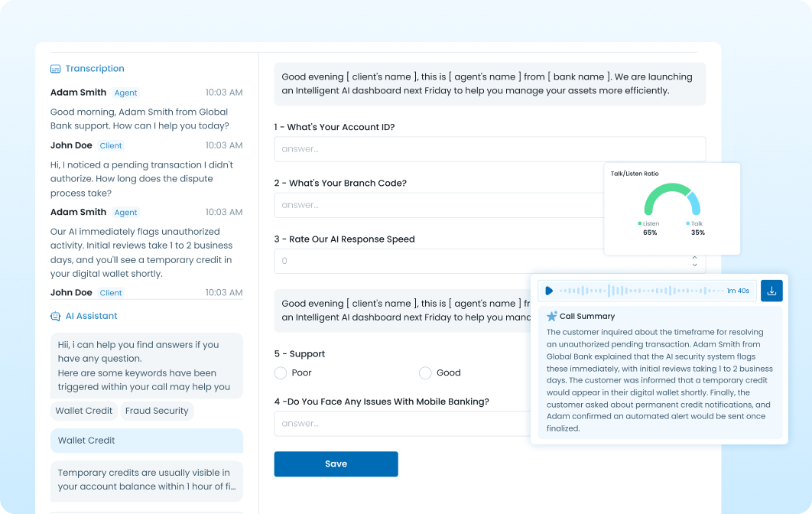Select the Fraud Security keyword chip
The width and height of the screenshot is (812, 514).
pos(157,411)
